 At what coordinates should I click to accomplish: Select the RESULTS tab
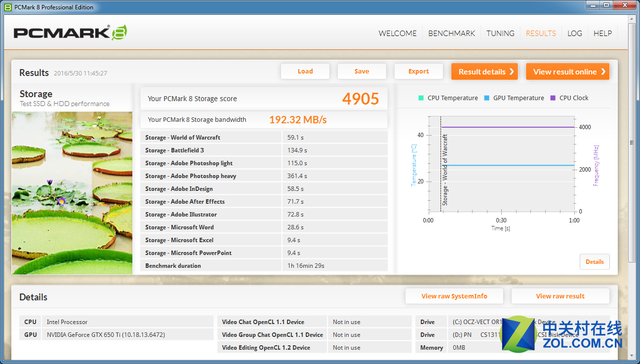541,33
